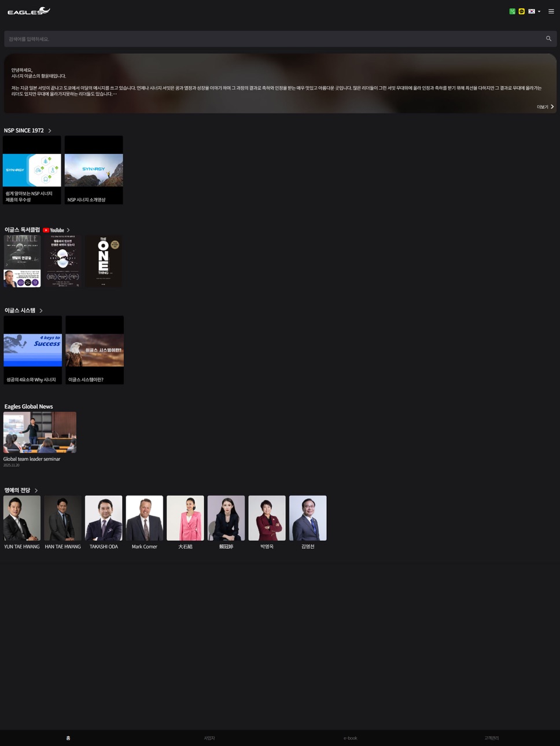Open the 명예의 전당 heading

coord(17,490)
